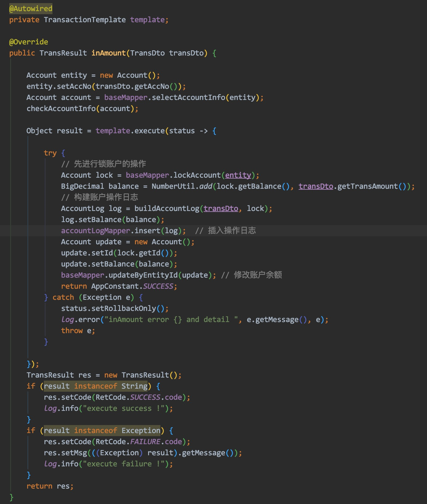Click accountLogMapper on the highlighted line
This screenshot has height=504, width=427.
point(95,231)
